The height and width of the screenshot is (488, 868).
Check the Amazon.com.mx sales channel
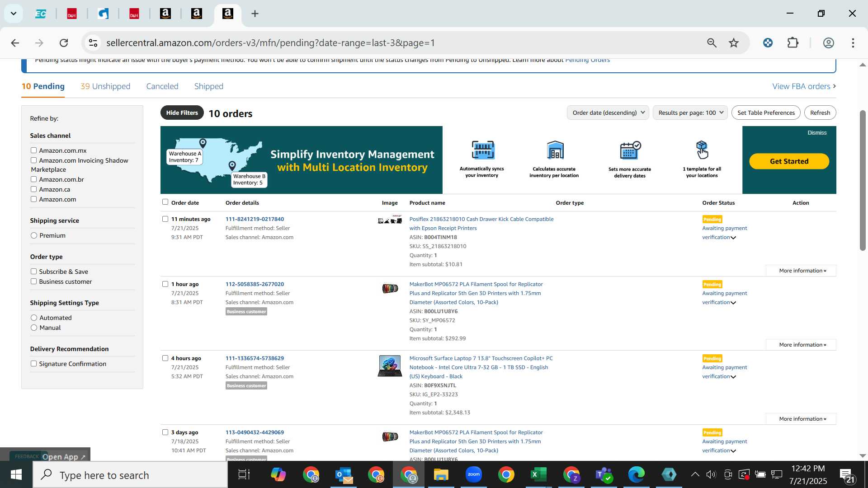[33, 150]
